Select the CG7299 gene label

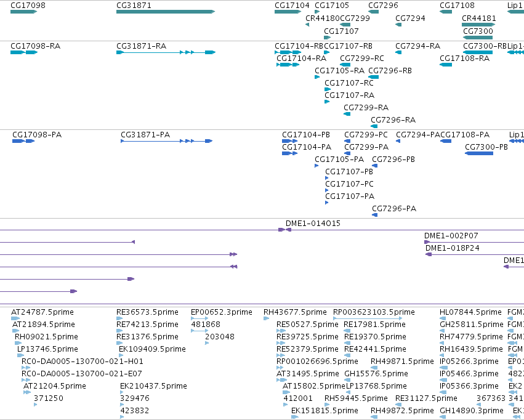coord(355,18)
